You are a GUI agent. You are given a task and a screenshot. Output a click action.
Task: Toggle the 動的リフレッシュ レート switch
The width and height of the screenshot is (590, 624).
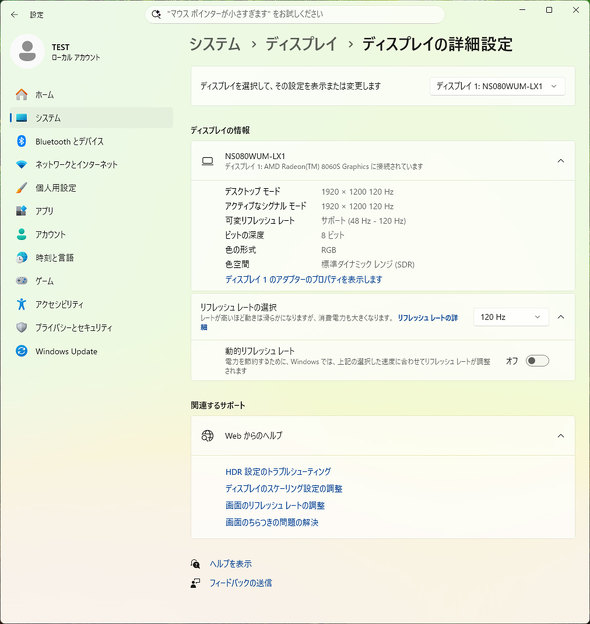tap(537, 361)
